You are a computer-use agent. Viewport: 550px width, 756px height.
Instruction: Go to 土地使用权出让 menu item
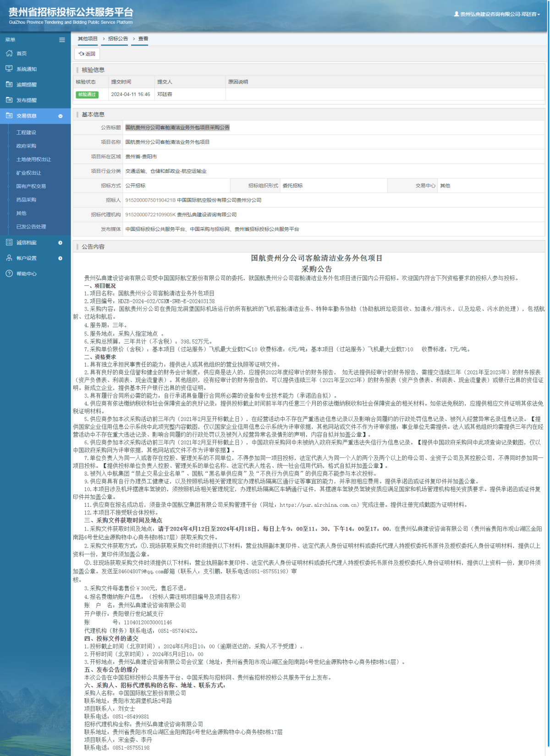point(33,159)
